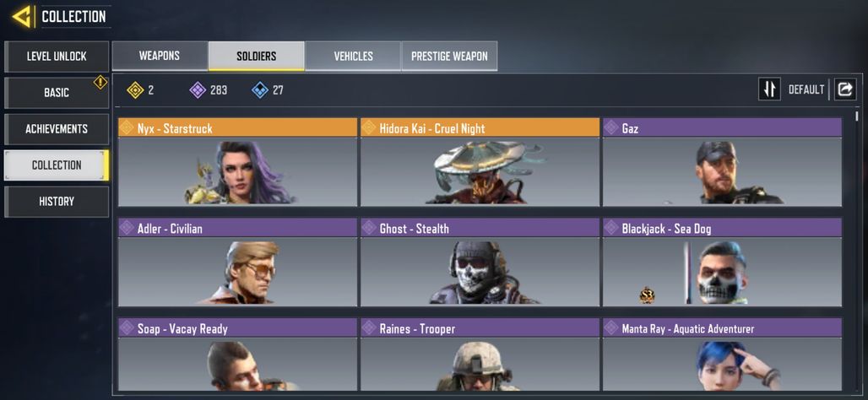Switch to the Weapons tab
Image resolution: width=868 pixels, height=400 pixels.
(160, 56)
